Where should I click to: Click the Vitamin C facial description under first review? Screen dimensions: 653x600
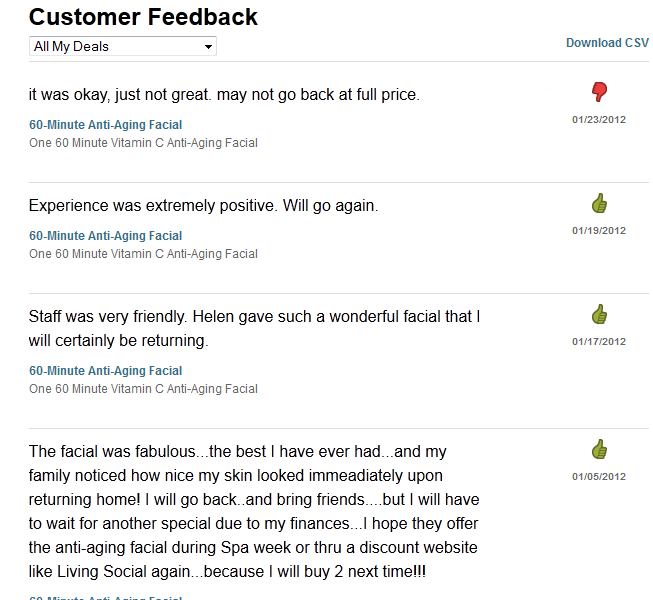coord(143,143)
